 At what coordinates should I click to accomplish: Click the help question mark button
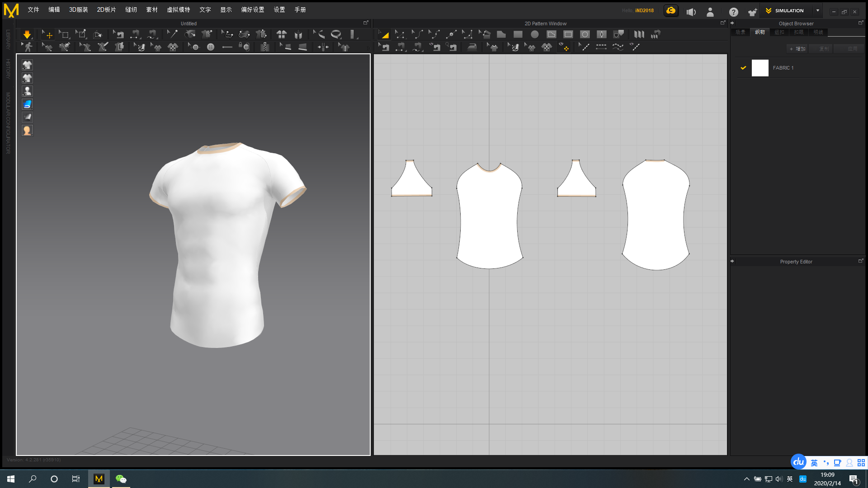(x=734, y=12)
